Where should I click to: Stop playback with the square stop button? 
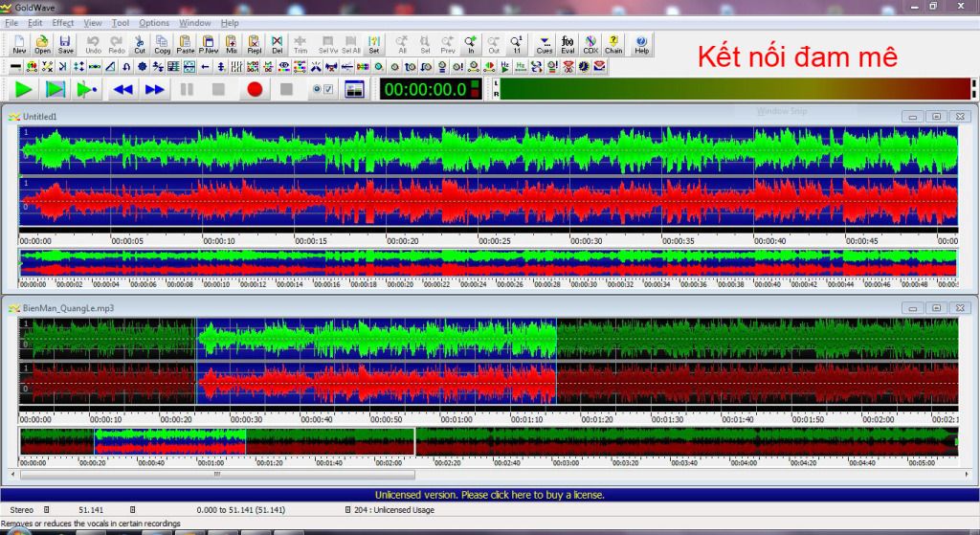218,89
